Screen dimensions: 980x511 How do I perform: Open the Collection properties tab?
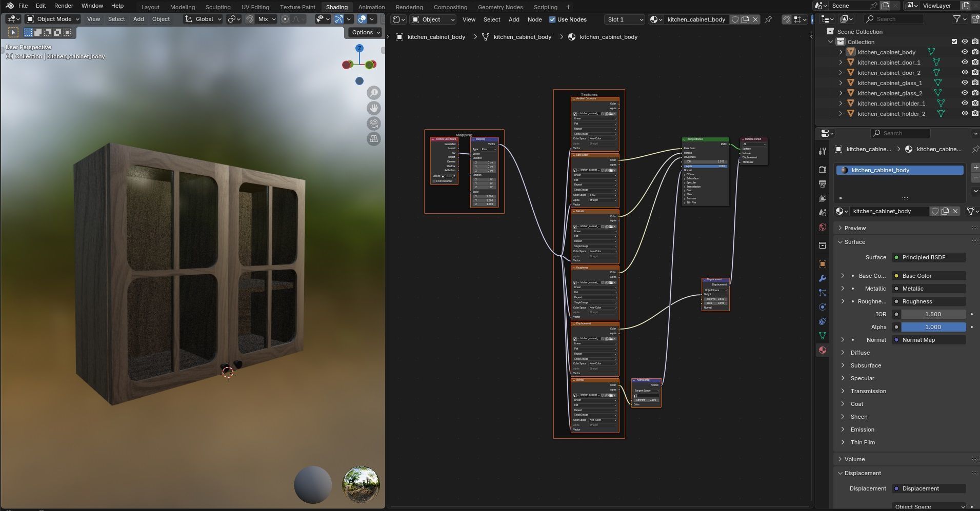[823, 246]
